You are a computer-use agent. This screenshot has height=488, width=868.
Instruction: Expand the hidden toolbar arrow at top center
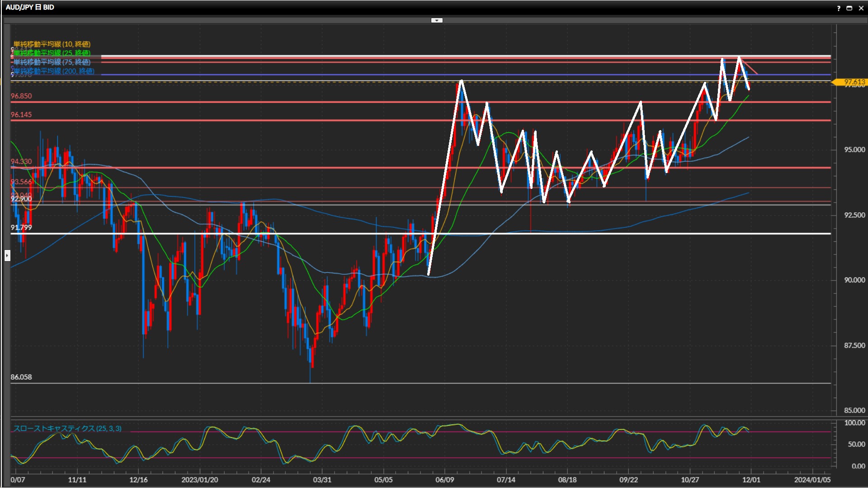point(437,20)
